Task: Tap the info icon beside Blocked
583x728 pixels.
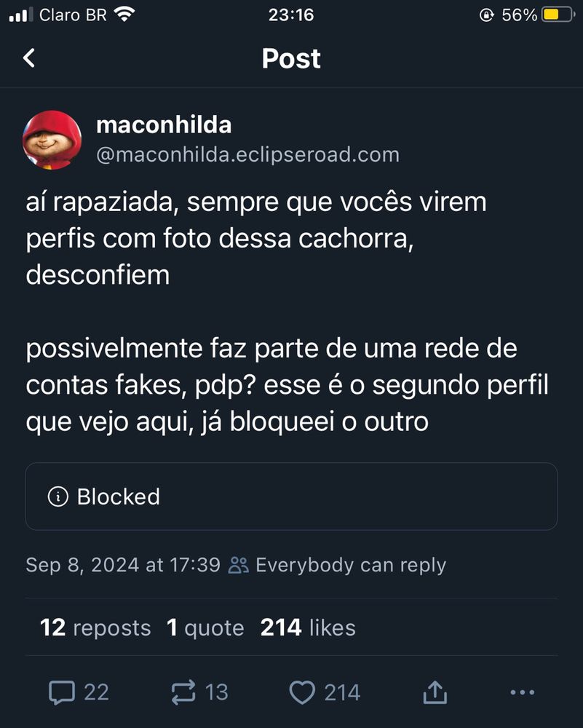Action: pos(58,496)
